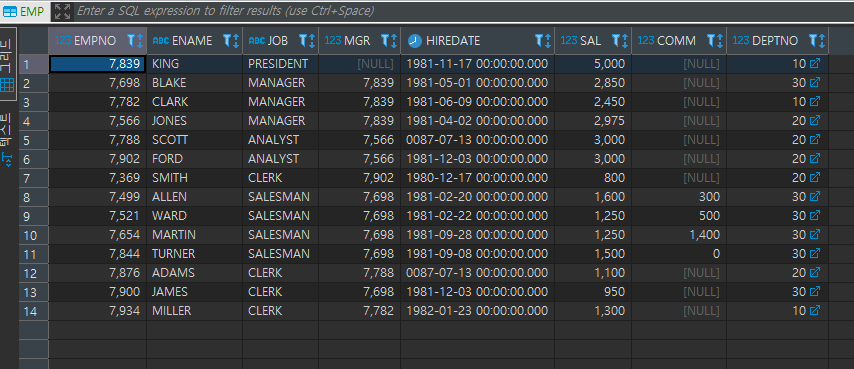Follow DEPTNO link icon in SCOTT row
The width and height of the screenshot is (854, 369).
[x=815, y=140]
